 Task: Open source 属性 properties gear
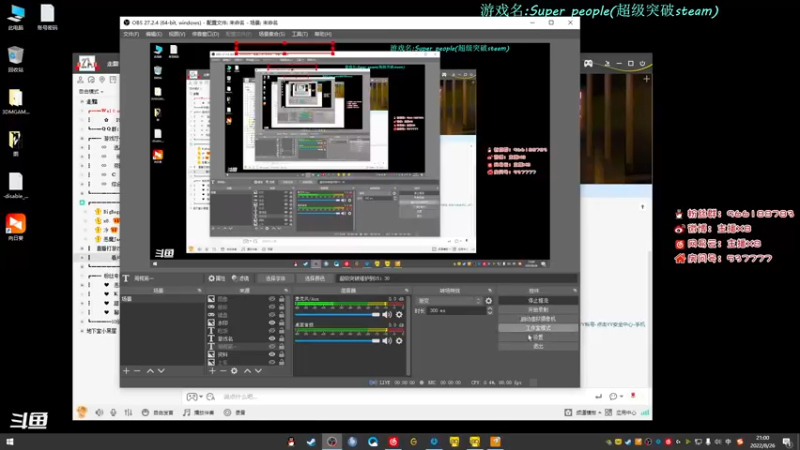point(217,279)
